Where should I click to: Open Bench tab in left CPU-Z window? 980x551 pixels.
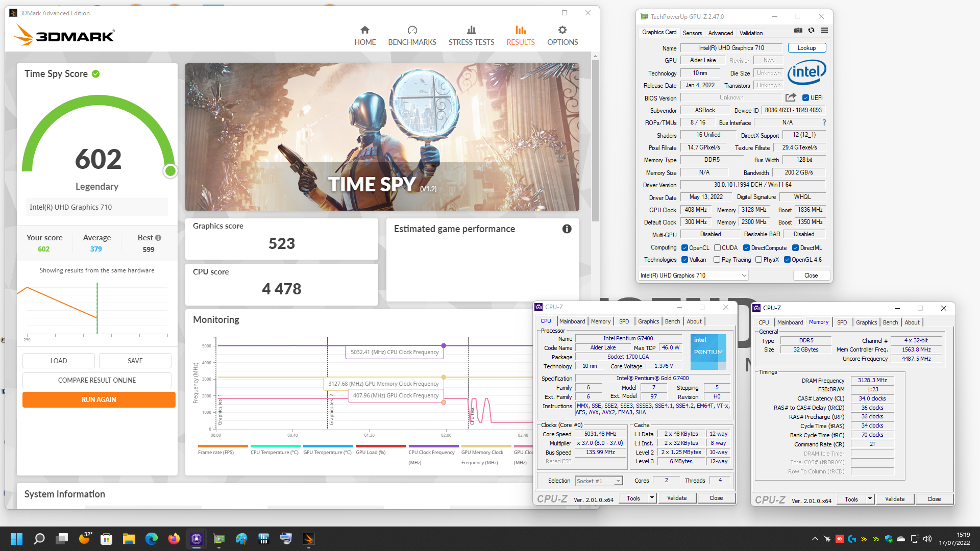pyautogui.click(x=672, y=321)
